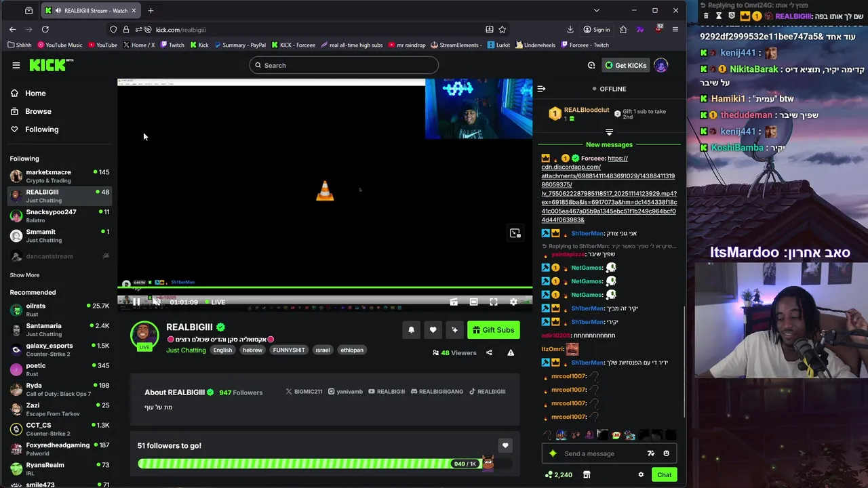868x488 pixels.
Task: Open the chat emoji picker
Action: 666,453
